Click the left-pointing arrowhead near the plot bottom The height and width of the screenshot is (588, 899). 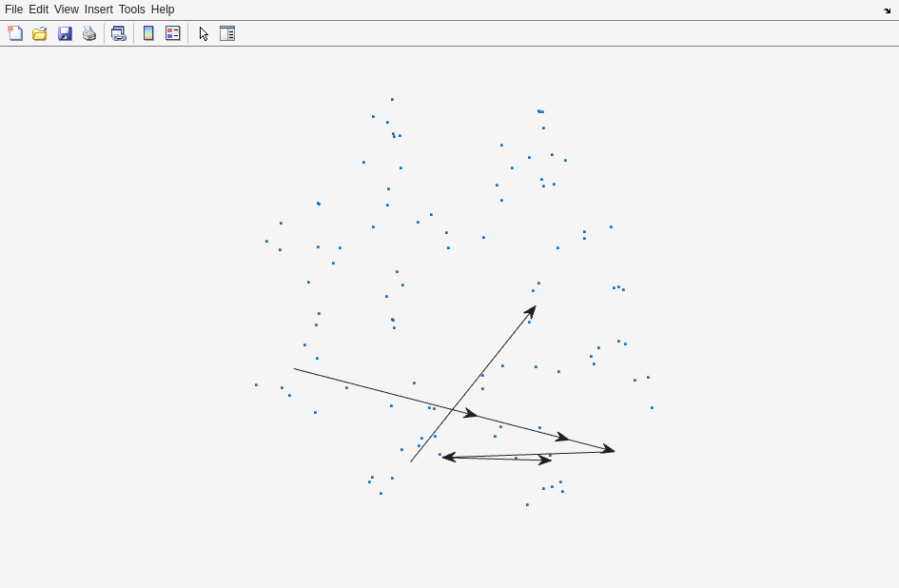(x=444, y=458)
